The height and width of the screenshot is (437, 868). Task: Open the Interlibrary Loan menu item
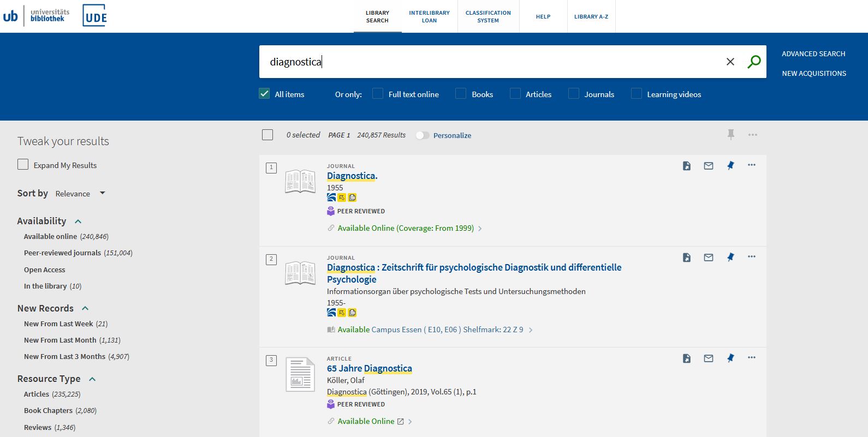click(x=429, y=16)
